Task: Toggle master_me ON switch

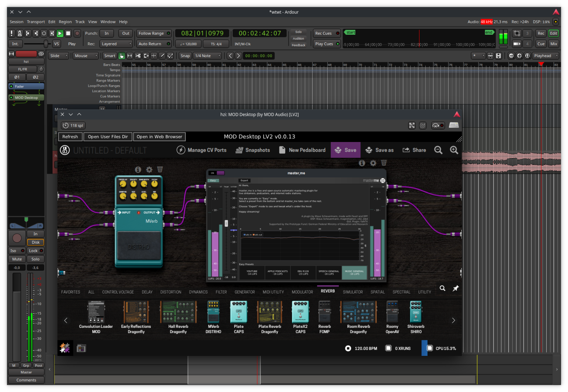Action: point(216,173)
